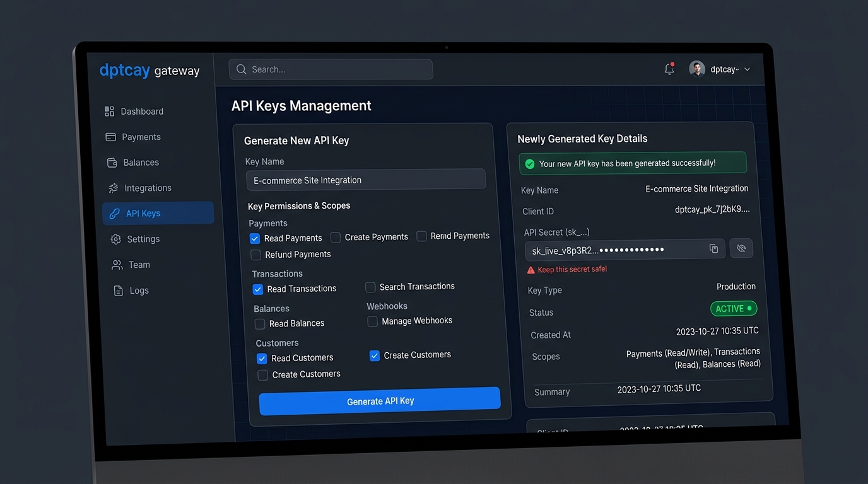Image resolution: width=868 pixels, height=484 pixels.
Task: Click the user avatar photo
Action: pos(697,69)
